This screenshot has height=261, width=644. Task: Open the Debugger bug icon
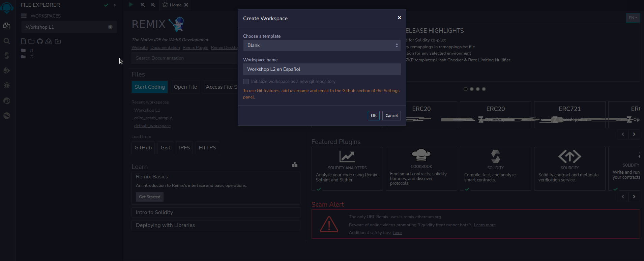[7, 85]
